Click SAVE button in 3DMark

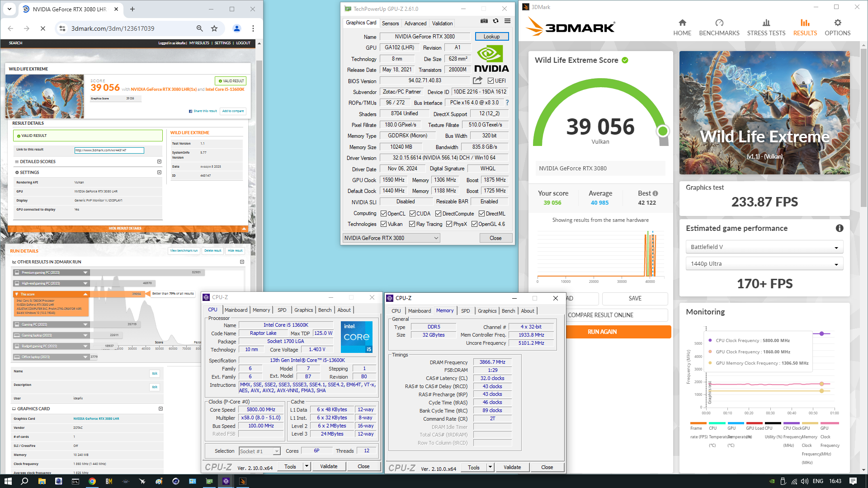tap(635, 299)
